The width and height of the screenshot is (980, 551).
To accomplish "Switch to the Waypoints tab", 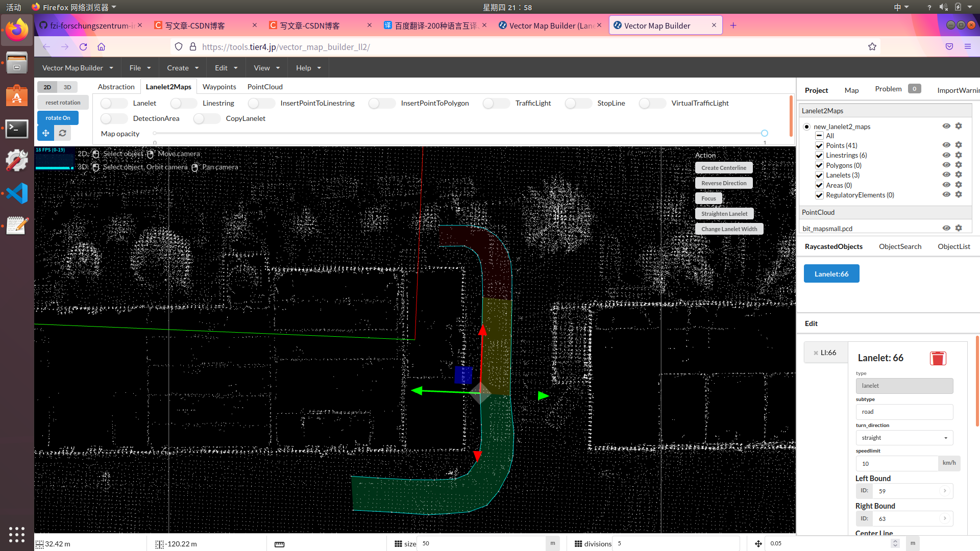I will tap(219, 87).
